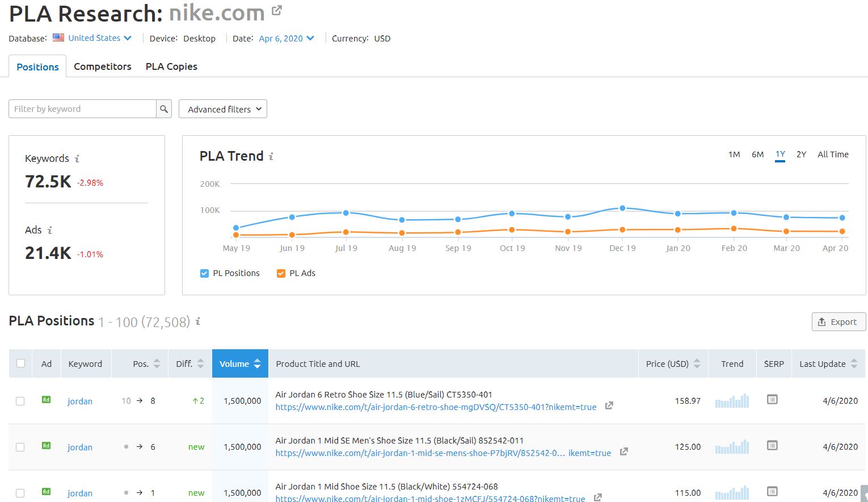The image size is (868, 502).
Task: Set trend range to All Time
Action: point(833,154)
